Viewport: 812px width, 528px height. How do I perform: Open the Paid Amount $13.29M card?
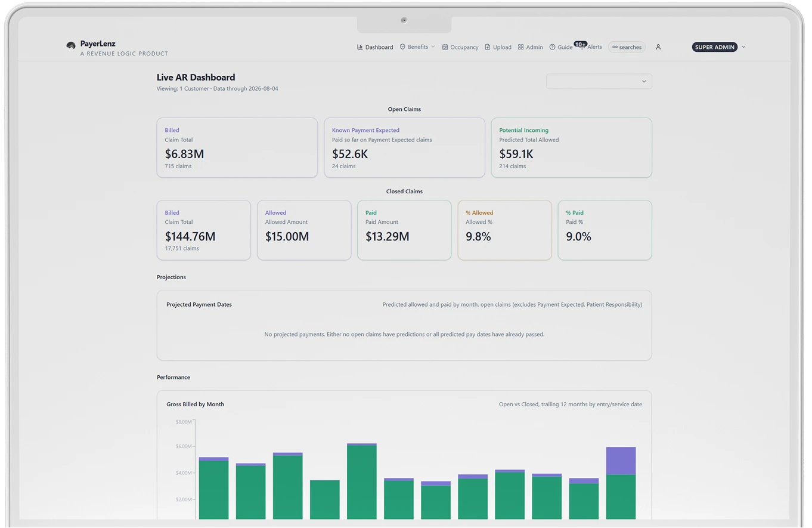coord(404,230)
